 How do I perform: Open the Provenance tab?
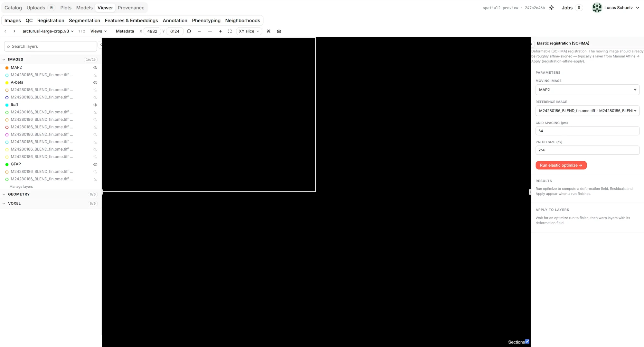pyautogui.click(x=131, y=8)
